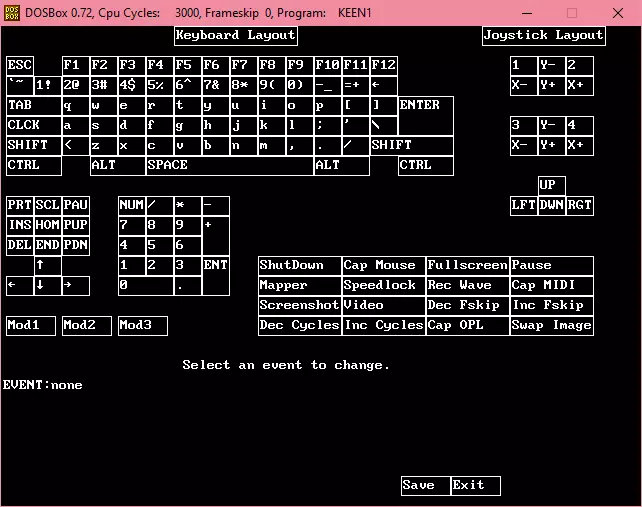This screenshot has height=507, width=642.
Task: Select the Cap Mouse event
Action: tap(384, 265)
